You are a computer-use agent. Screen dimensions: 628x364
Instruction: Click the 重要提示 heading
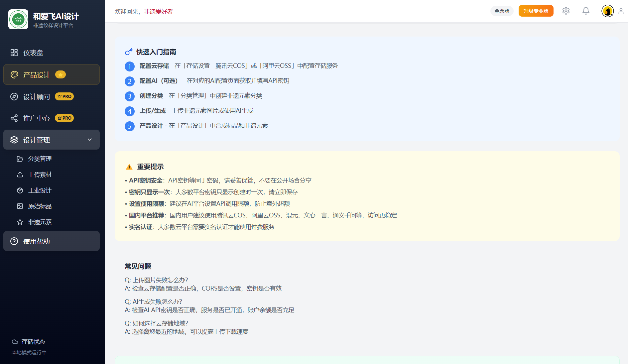150,167
